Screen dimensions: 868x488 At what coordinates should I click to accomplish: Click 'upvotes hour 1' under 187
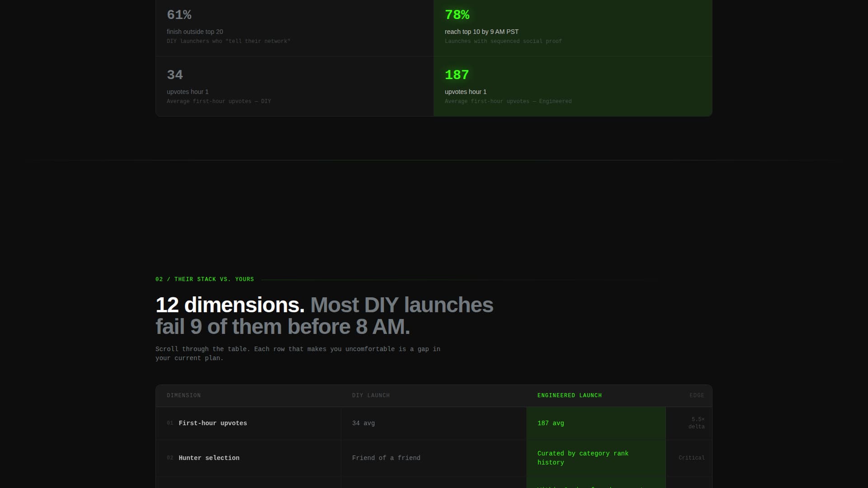[466, 92]
